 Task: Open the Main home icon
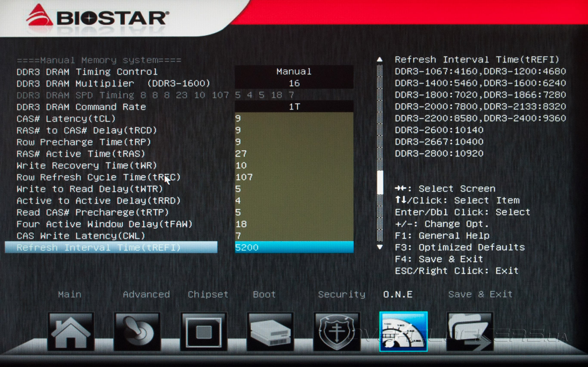(x=71, y=331)
